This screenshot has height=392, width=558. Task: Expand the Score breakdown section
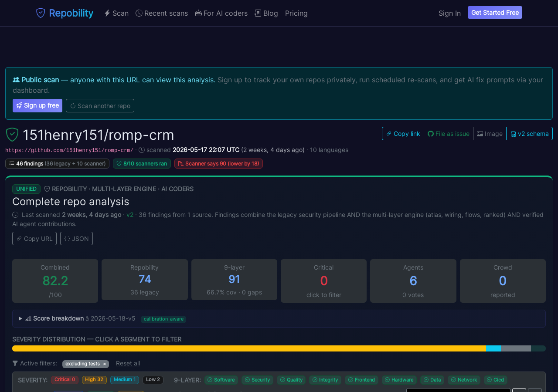click(279, 318)
